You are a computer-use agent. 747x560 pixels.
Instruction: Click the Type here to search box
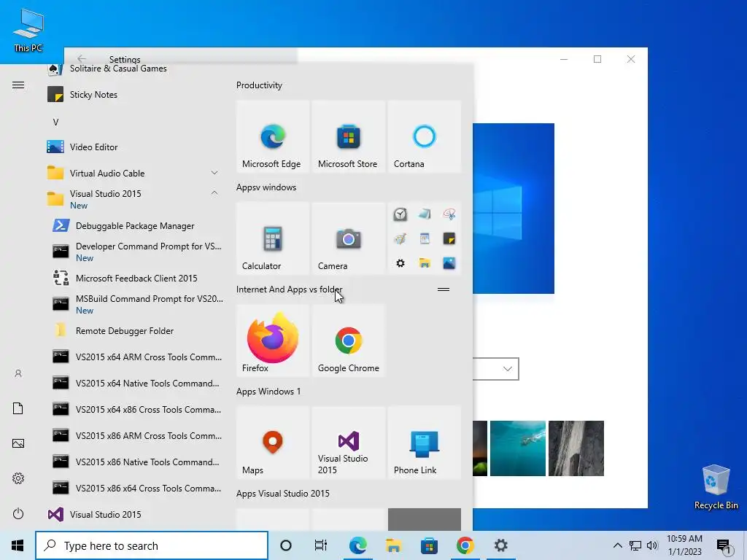pos(152,545)
